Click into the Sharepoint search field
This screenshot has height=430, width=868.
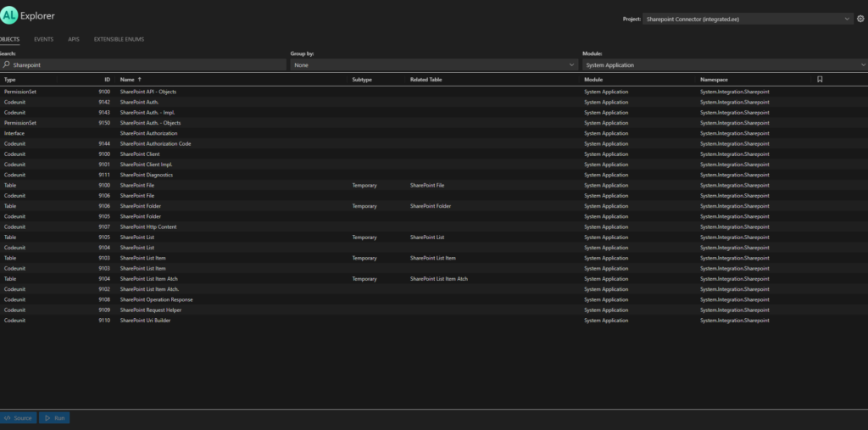point(144,64)
